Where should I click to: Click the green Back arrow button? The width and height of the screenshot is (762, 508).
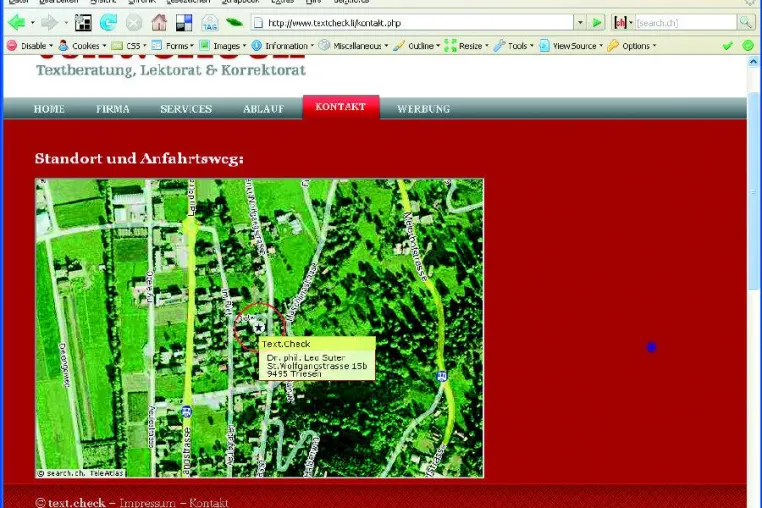click(x=17, y=22)
